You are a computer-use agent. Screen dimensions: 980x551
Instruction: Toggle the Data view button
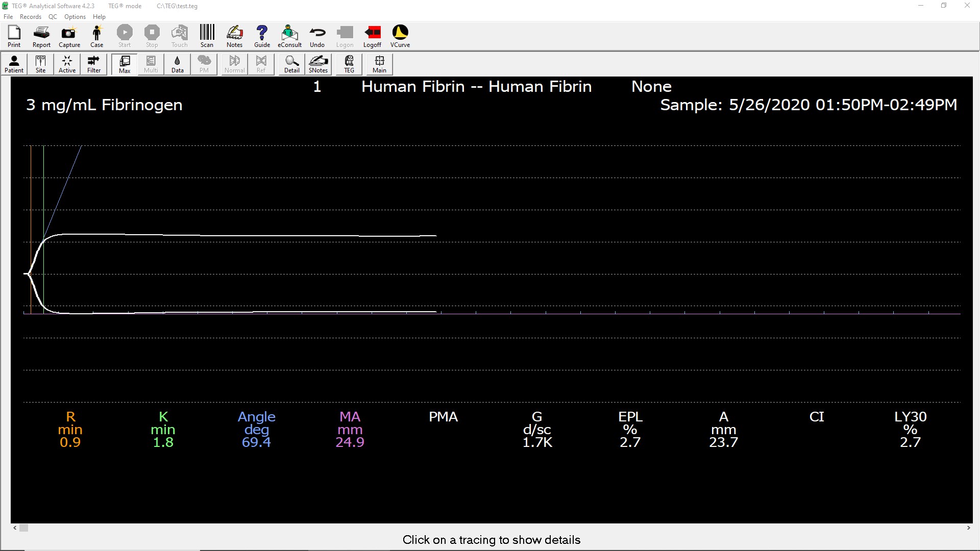coord(177,64)
